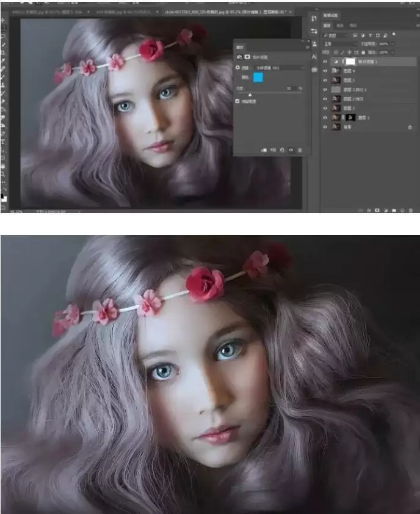Viewport: 420px width, 514px height.
Task: Filter layers by type using the T icon
Action: click(x=371, y=35)
